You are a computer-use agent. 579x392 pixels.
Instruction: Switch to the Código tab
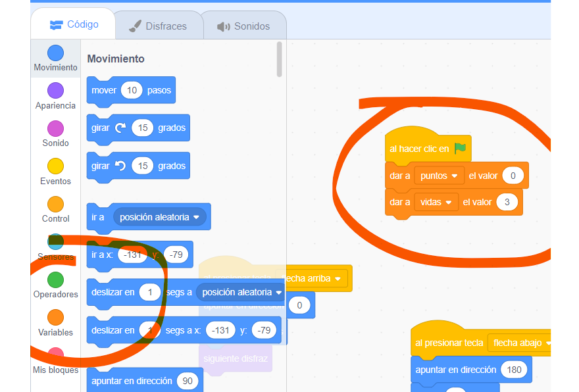tap(74, 24)
